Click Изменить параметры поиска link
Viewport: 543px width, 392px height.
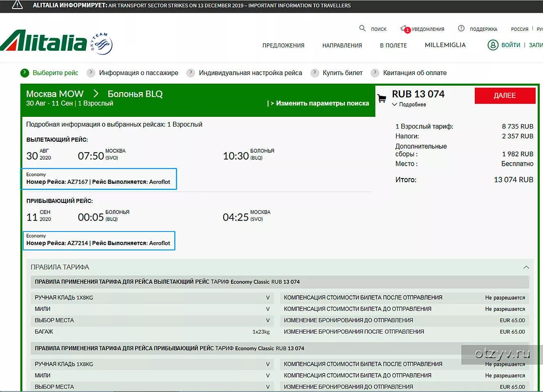point(318,103)
